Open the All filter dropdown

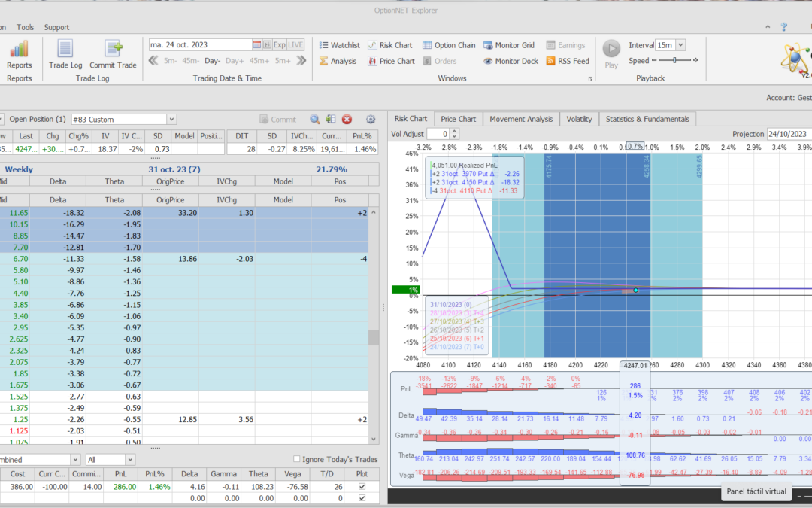pyautogui.click(x=129, y=459)
